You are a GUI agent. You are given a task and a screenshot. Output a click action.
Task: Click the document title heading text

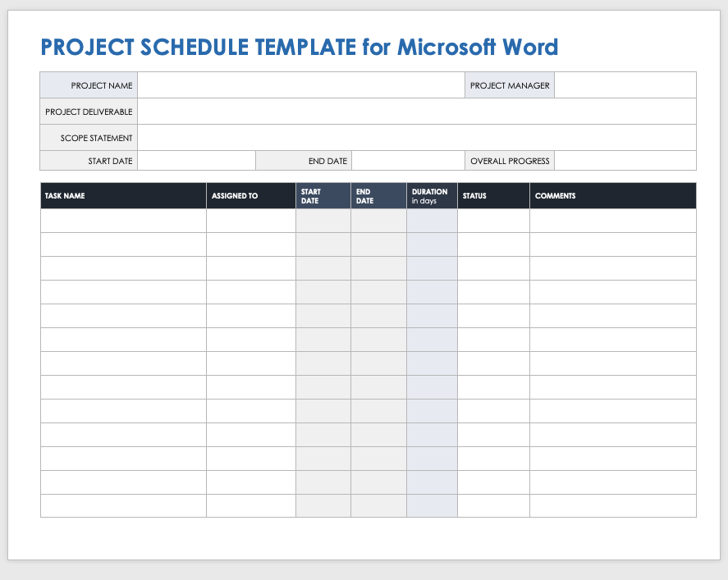pyautogui.click(x=300, y=47)
